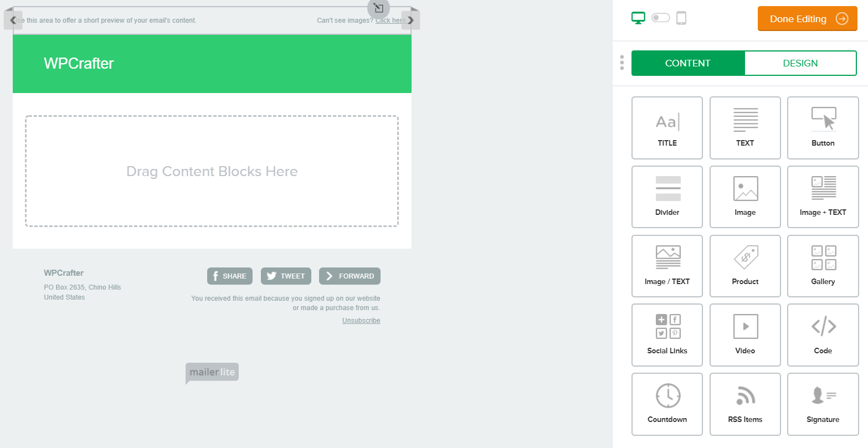The image size is (868, 448).
Task: Click the Twitter TWEET button
Action: pyautogui.click(x=286, y=276)
